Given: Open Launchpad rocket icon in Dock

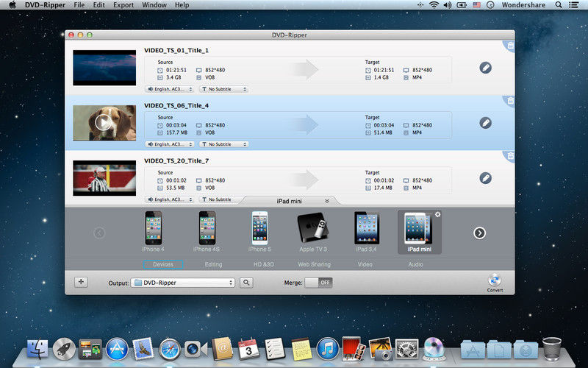Looking at the screenshot, I should click(x=64, y=349).
